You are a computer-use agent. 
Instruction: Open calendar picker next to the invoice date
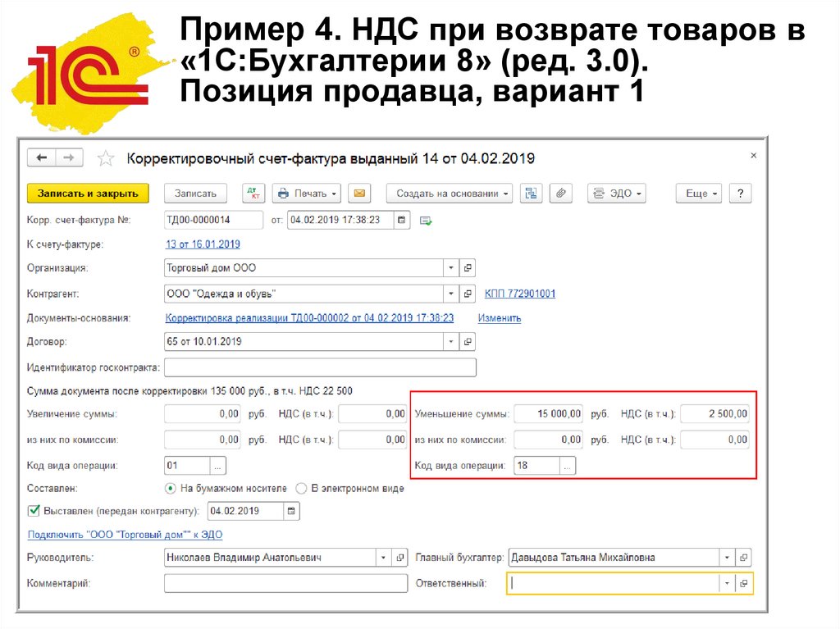[401, 221]
